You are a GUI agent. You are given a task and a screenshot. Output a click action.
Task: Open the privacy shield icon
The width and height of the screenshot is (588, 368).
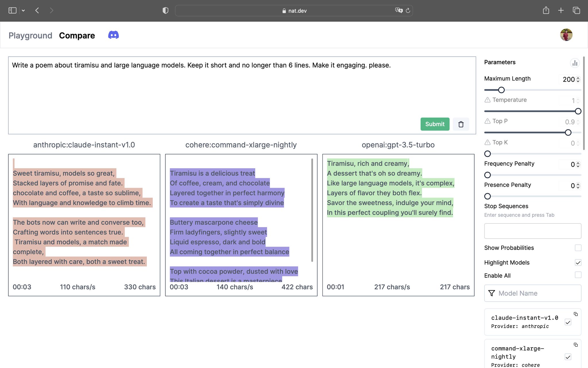[165, 11]
